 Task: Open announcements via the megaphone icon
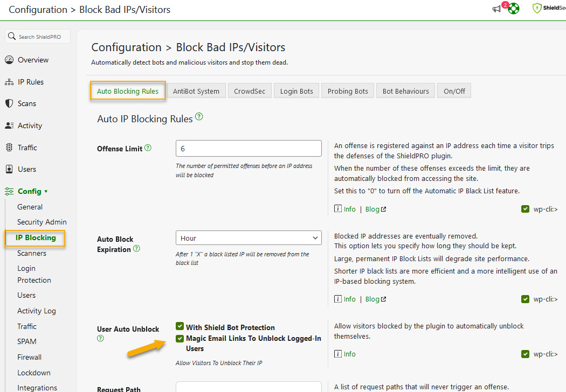click(496, 9)
